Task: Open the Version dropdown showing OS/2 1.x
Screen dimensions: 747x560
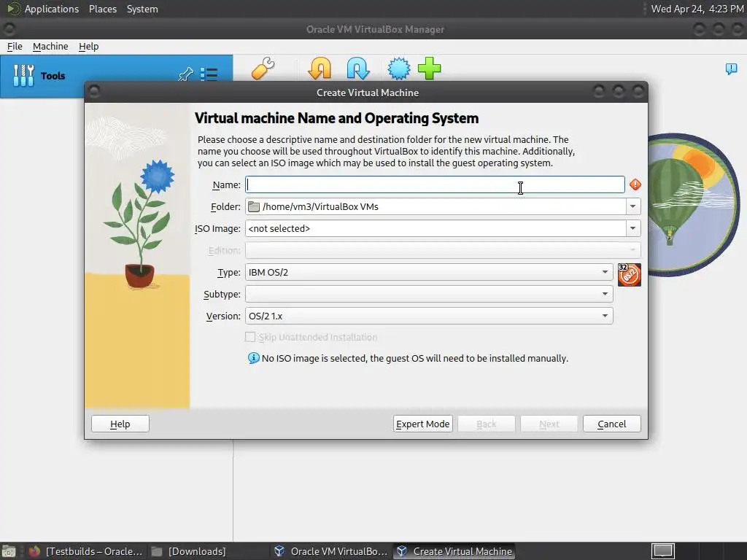Action: (x=429, y=316)
